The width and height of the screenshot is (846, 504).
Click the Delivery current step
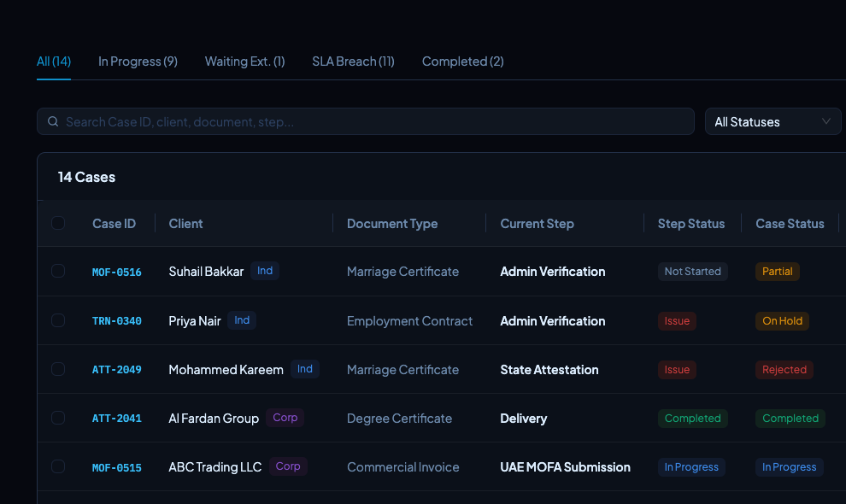[523, 419]
